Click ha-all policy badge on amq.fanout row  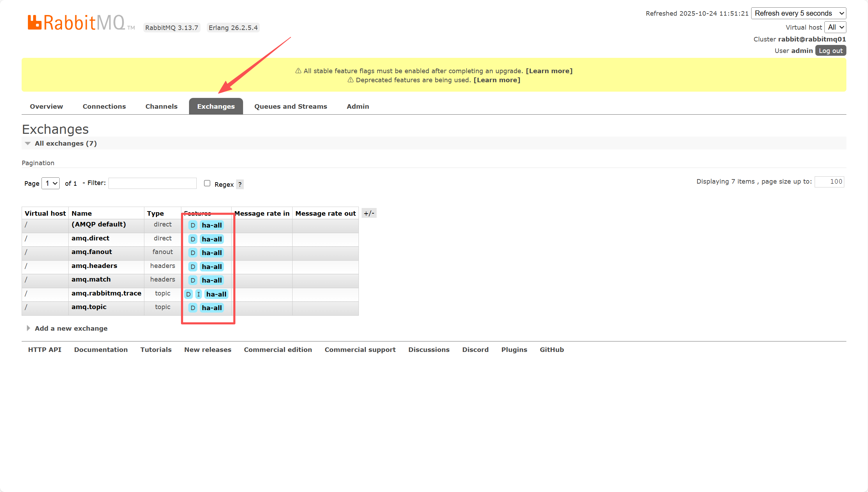coord(212,253)
